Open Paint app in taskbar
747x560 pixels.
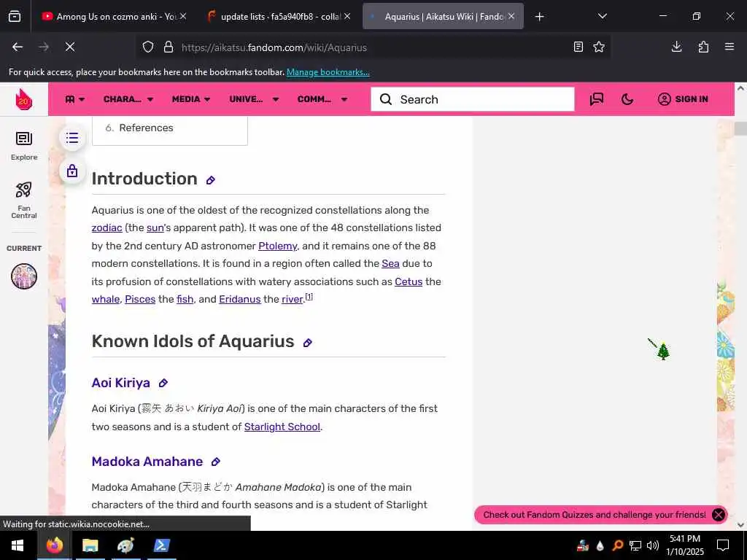click(x=125, y=545)
